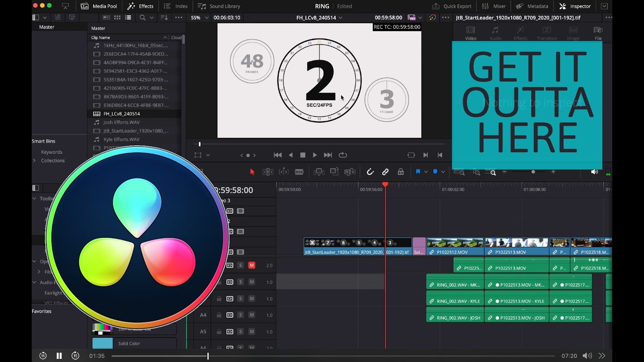Sort by the Clip Name column header
The width and height of the screenshot is (644, 362).
129,38
